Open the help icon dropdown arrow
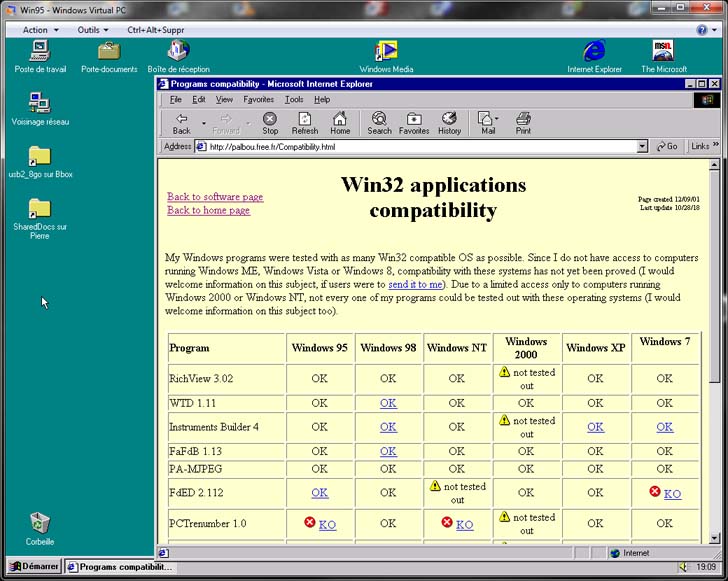The height and width of the screenshot is (581, 728). (714, 30)
